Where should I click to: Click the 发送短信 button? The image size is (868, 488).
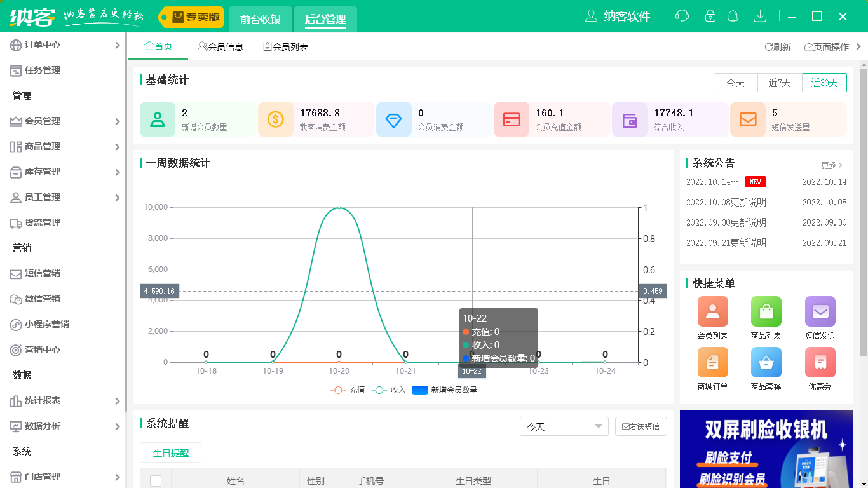(641, 426)
